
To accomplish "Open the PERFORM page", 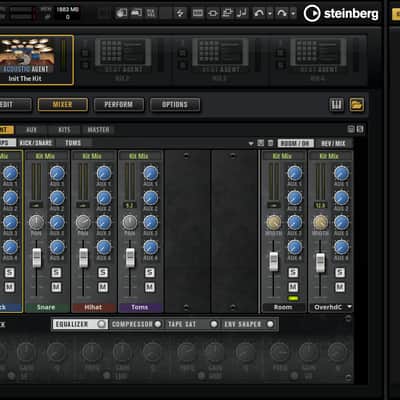I will pyautogui.click(x=119, y=105).
